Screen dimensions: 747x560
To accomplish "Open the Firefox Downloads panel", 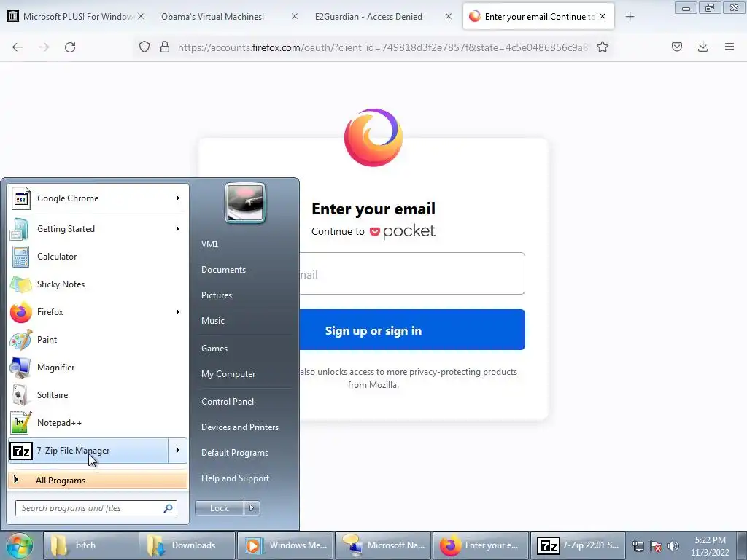I will pyautogui.click(x=703, y=47).
